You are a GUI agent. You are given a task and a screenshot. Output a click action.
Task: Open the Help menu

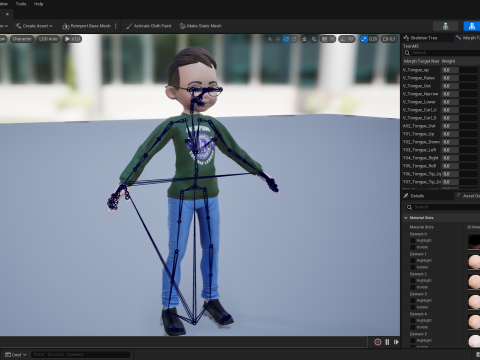tap(38, 4)
